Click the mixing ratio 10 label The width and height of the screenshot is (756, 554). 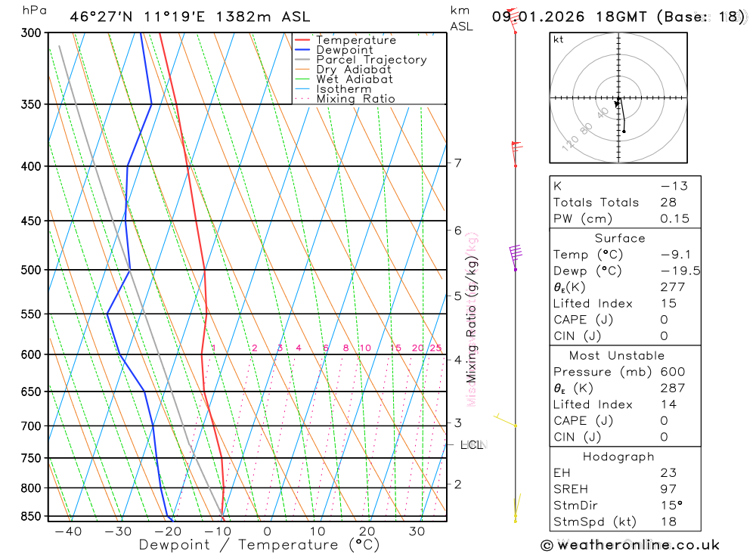pos(365,348)
